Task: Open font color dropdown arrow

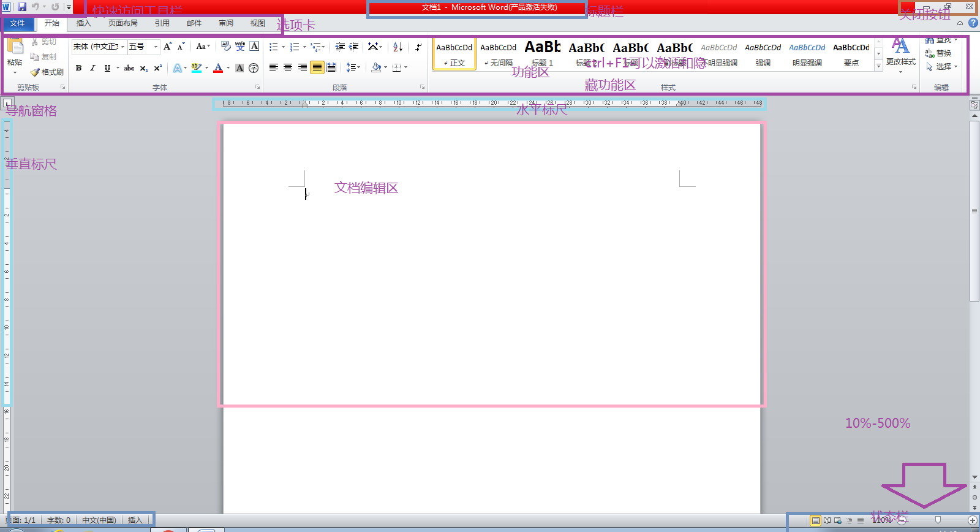Action: tap(228, 68)
